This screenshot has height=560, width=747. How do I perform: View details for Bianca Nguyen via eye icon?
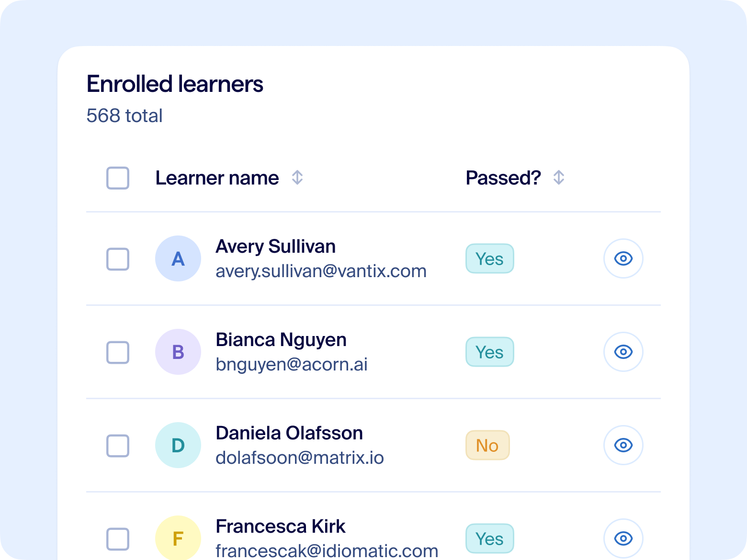coord(623,352)
